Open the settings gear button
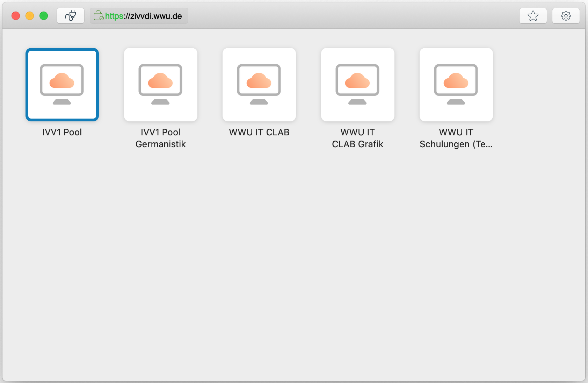The height and width of the screenshot is (383, 588). (x=566, y=16)
